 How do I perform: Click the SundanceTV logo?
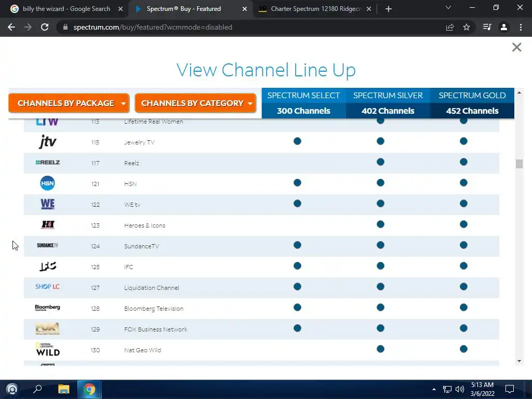click(x=47, y=245)
